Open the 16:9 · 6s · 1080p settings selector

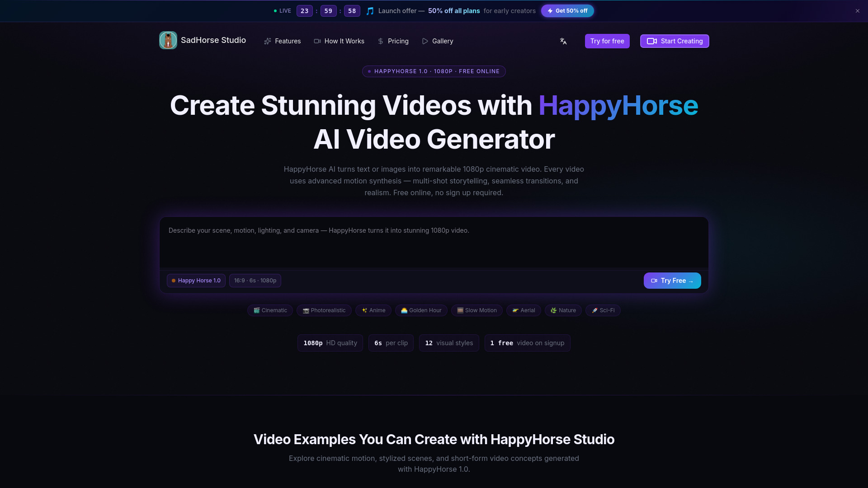tap(255, 281)
